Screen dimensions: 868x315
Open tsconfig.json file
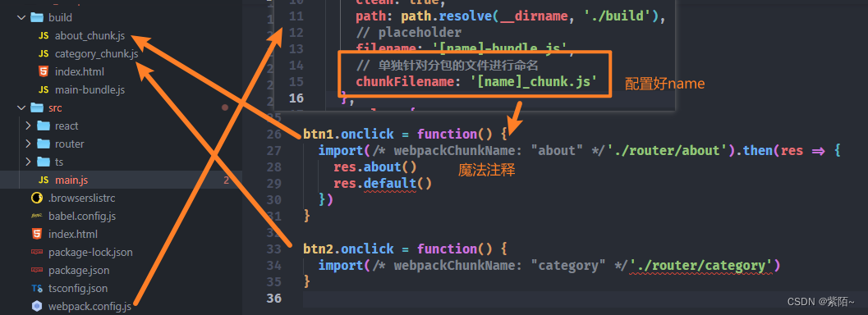pyautogui.click(x=78, y=288)
